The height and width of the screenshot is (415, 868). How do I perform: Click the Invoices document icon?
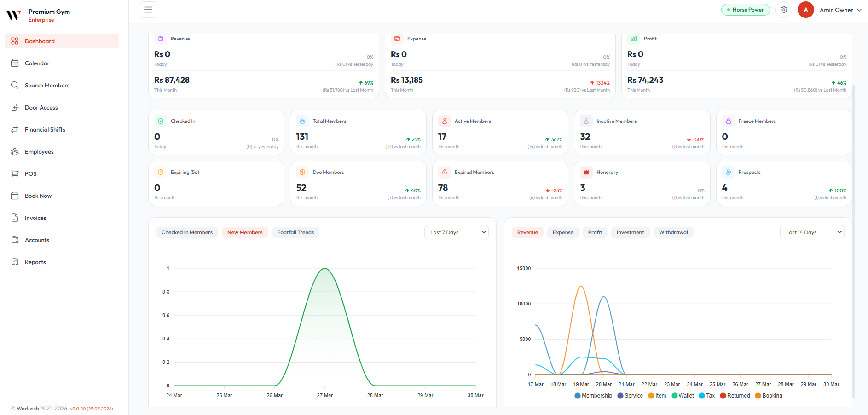(15, 218)
